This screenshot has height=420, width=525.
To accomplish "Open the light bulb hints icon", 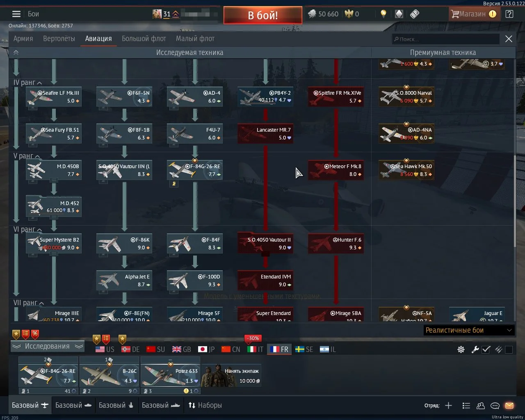I will point(383,14).
